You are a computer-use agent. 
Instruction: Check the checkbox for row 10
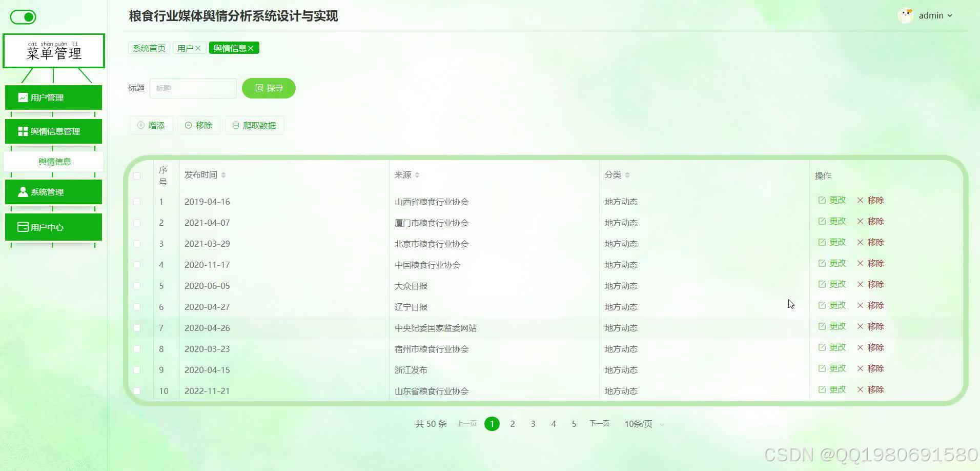[137, 391]
